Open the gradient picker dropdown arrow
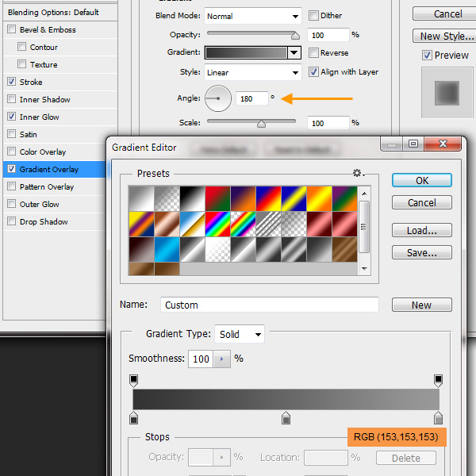 click(x=294, y=53)
